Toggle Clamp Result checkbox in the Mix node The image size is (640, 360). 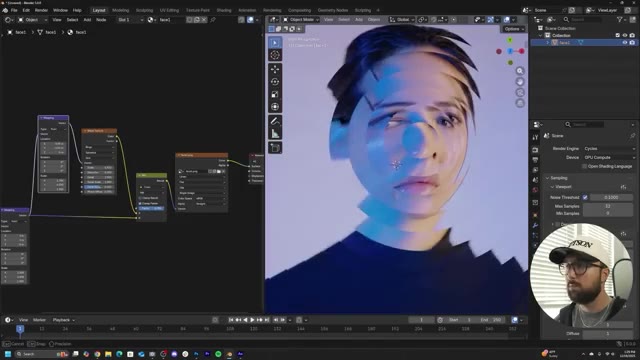[140, 198]
